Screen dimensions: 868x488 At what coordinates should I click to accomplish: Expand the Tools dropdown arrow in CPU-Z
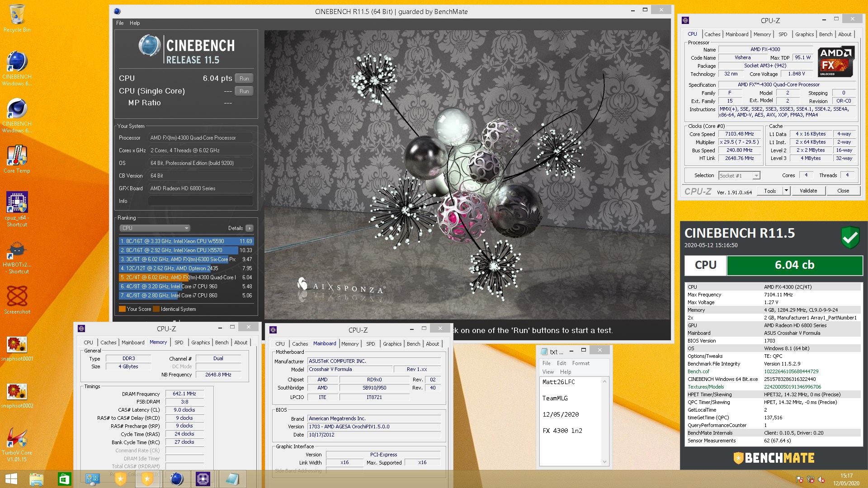point(786,191)
